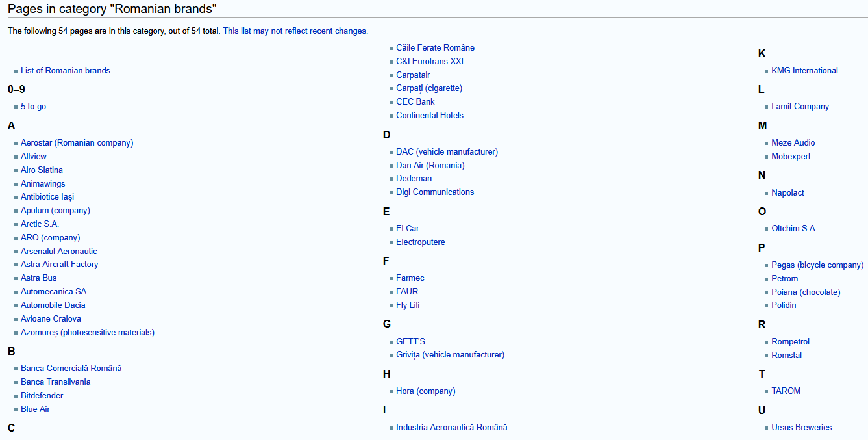Screen dimensions: 868x440
Task: Open Carpați (cigarette) article
Action: [429, 88]
